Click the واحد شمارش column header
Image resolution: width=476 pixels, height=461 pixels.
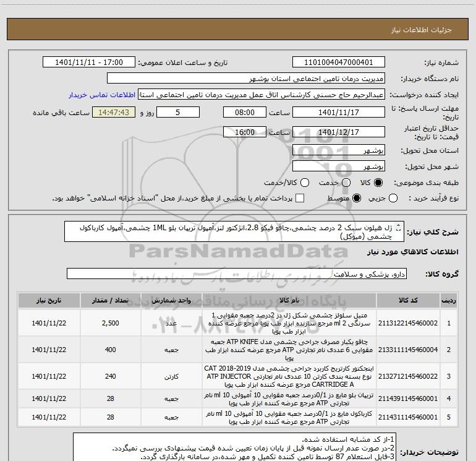(171, 300)
